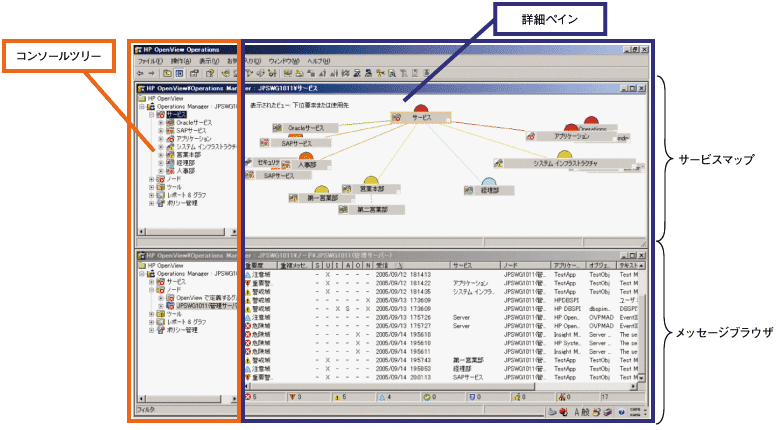The width and height of the screenshot is (780, 430).
Task: Sort messages by the 重要度 column header
Action: pyautogui.click(x=260, y=266)
